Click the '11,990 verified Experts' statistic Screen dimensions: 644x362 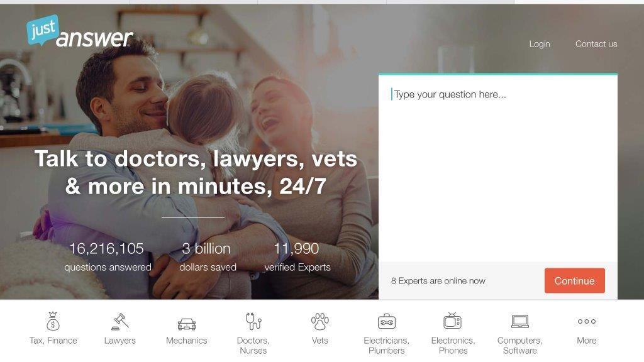click(x=297, y=257)
